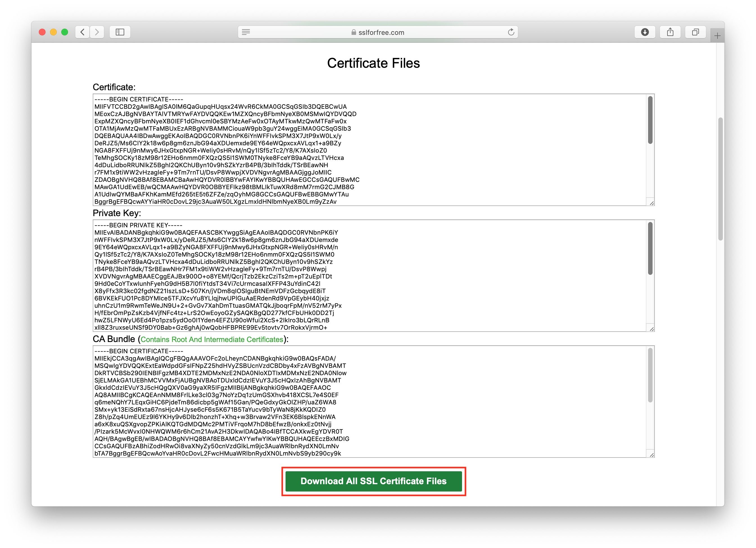Screen dimensions: 756x548
Task: Open a new tab with plus button
Action: pyautogui.click(x=717, y=36)
